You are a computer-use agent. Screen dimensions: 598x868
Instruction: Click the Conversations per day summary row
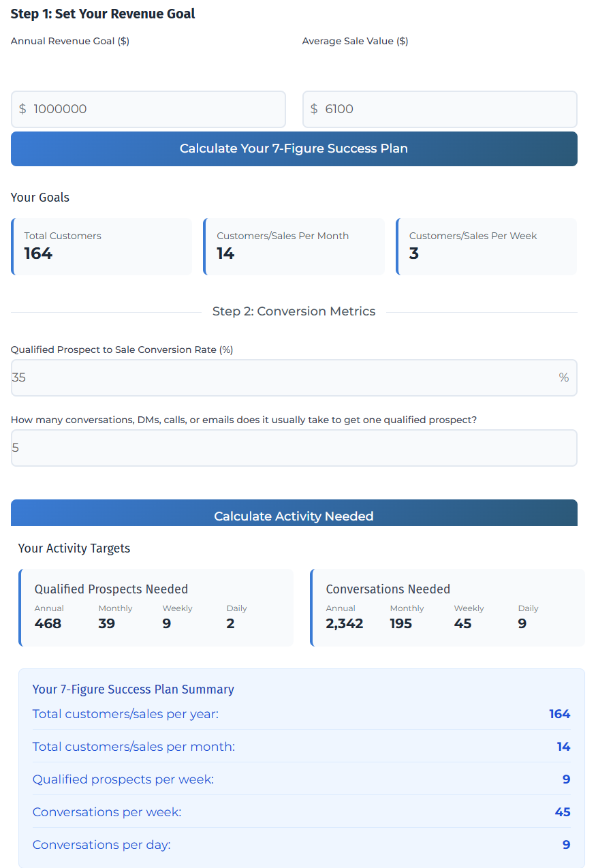[301, 845]
